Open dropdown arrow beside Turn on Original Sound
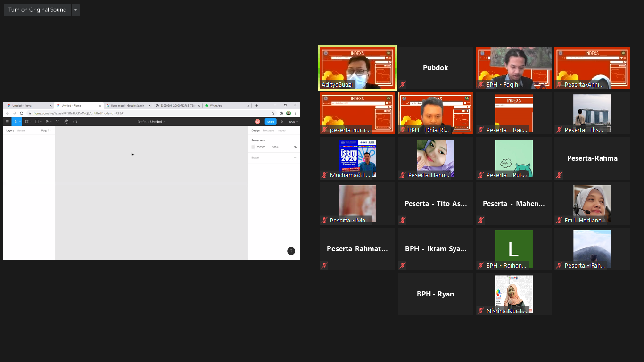 pos(75,10)
